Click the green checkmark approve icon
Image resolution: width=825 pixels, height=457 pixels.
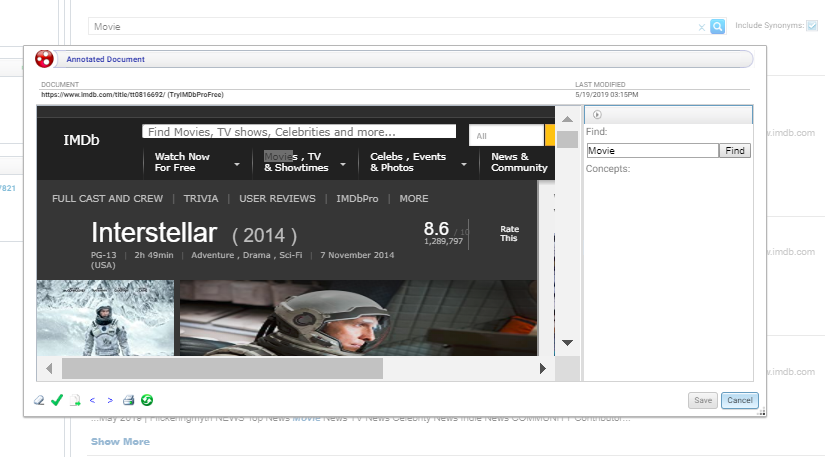(x=57, y=400)
